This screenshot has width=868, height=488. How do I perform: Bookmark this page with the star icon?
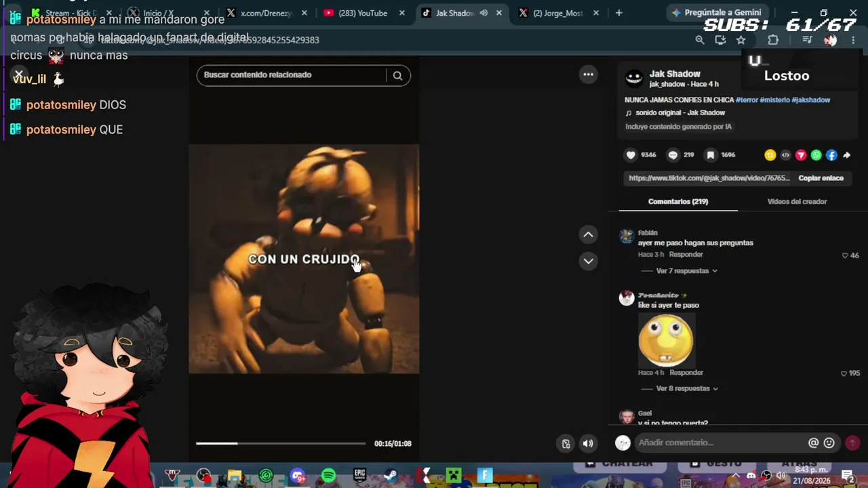coord(741,40)
